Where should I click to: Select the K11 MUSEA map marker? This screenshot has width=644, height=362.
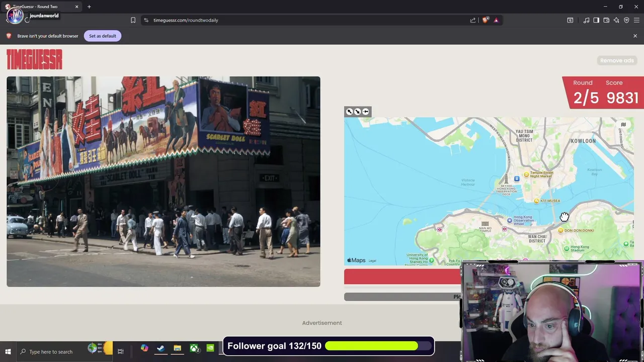pyautogui.click(x=536, y=201)
